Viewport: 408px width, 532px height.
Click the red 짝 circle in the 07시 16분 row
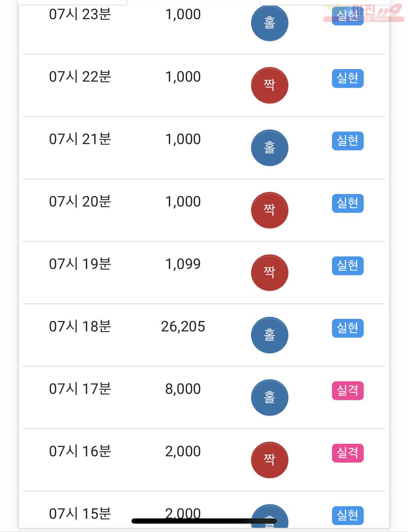(x=270, y=460)
